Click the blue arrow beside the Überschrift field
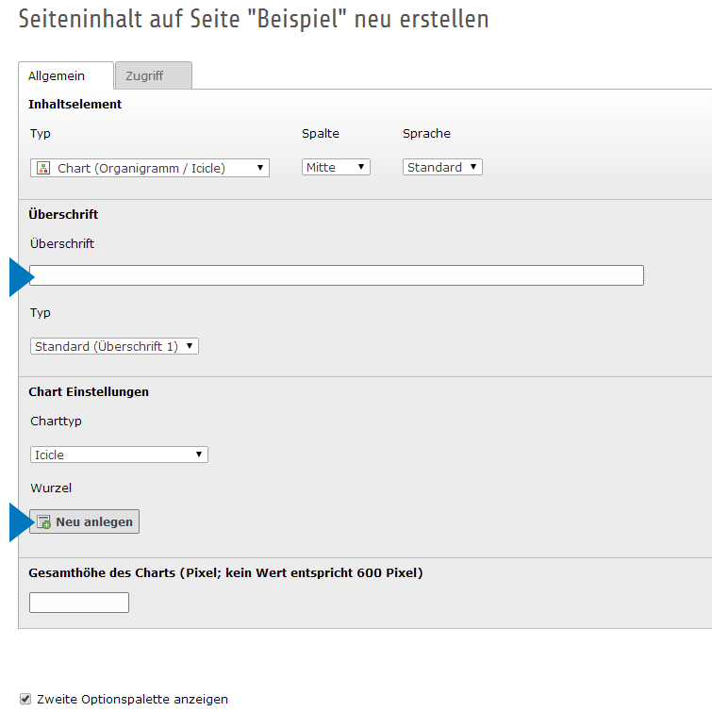 click(x=21, y=276)
